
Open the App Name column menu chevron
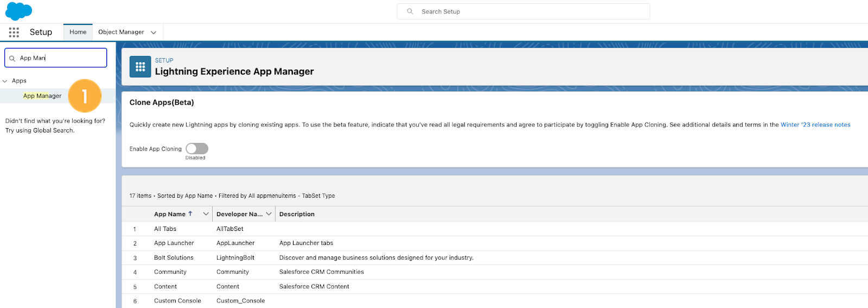tap(206, 214)
